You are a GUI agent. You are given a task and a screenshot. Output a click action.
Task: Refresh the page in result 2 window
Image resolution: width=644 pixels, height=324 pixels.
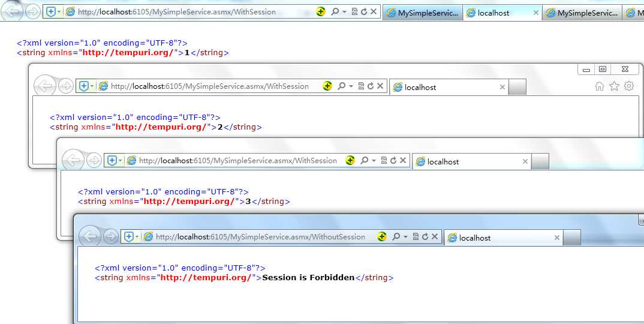tap(371, 86)
